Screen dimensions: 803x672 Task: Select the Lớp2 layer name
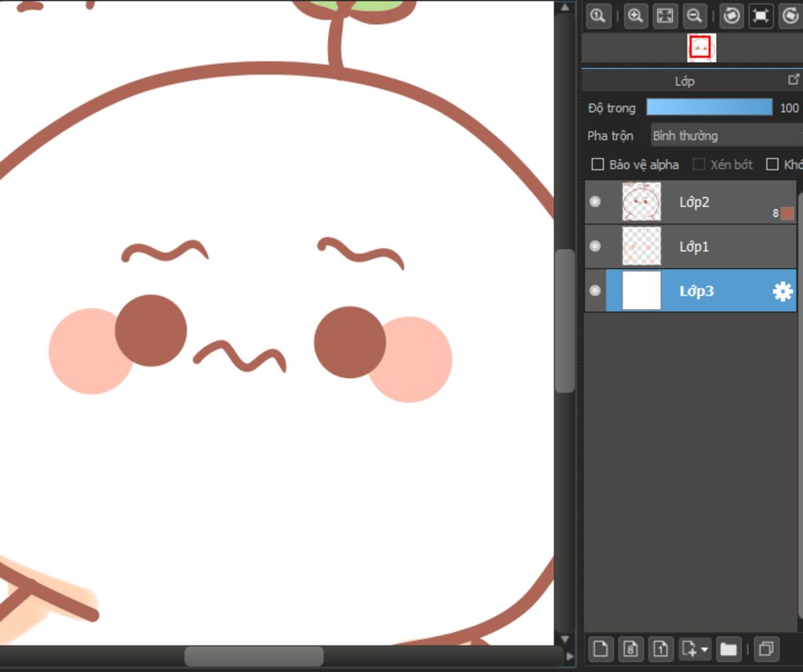(695, 202)
